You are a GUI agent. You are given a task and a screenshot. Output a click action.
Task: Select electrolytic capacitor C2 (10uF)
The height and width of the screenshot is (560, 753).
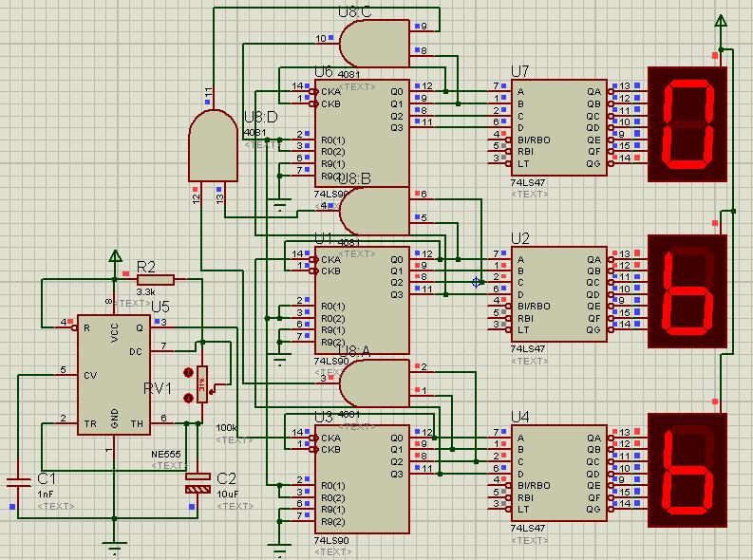[x=198, y=483]
